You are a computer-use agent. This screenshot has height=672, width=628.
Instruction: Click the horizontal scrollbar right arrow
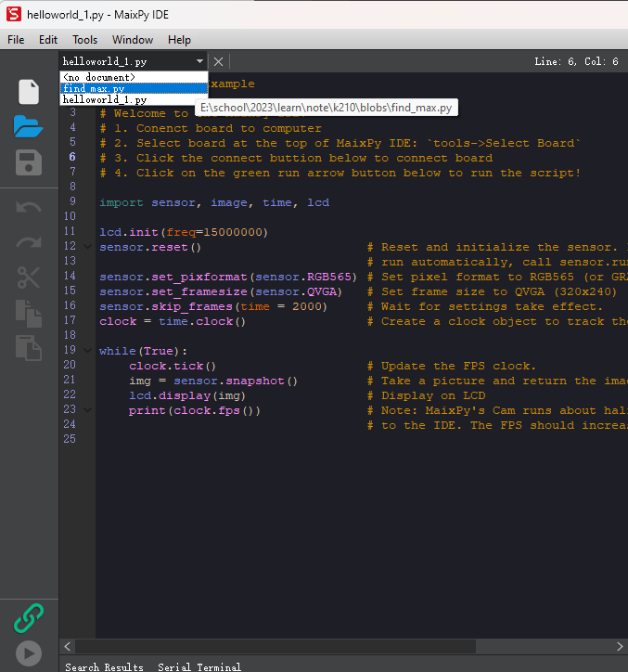tap(620, 646)
